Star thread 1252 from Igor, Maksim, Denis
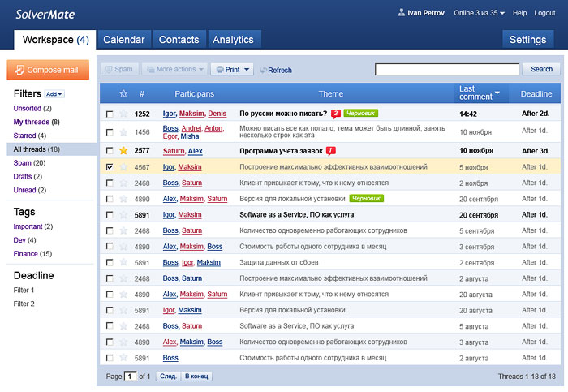This screenshot has height=392, width=568. pos(124,114)
